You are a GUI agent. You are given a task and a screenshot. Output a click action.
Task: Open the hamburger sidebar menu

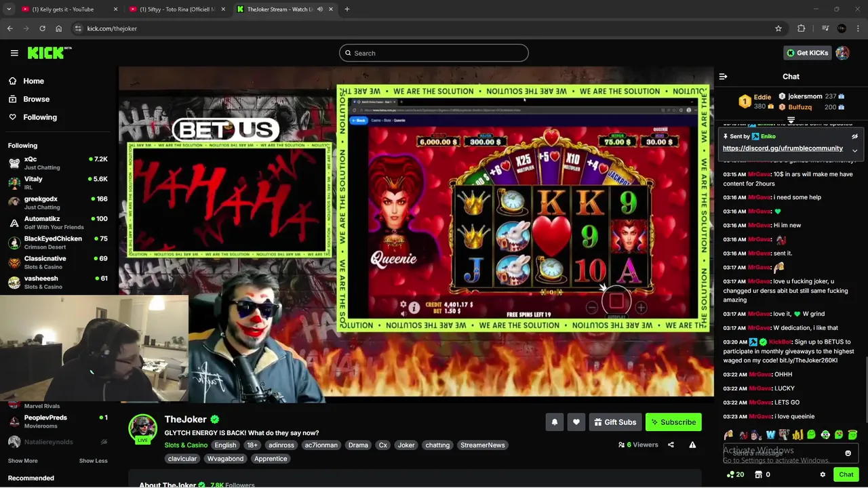14,53
